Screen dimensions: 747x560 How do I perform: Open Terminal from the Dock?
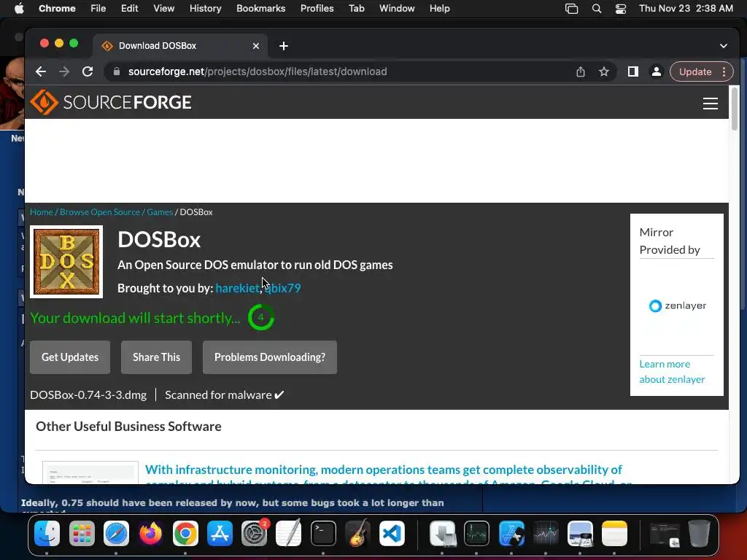pyautogui.click(x=323, y=533)
